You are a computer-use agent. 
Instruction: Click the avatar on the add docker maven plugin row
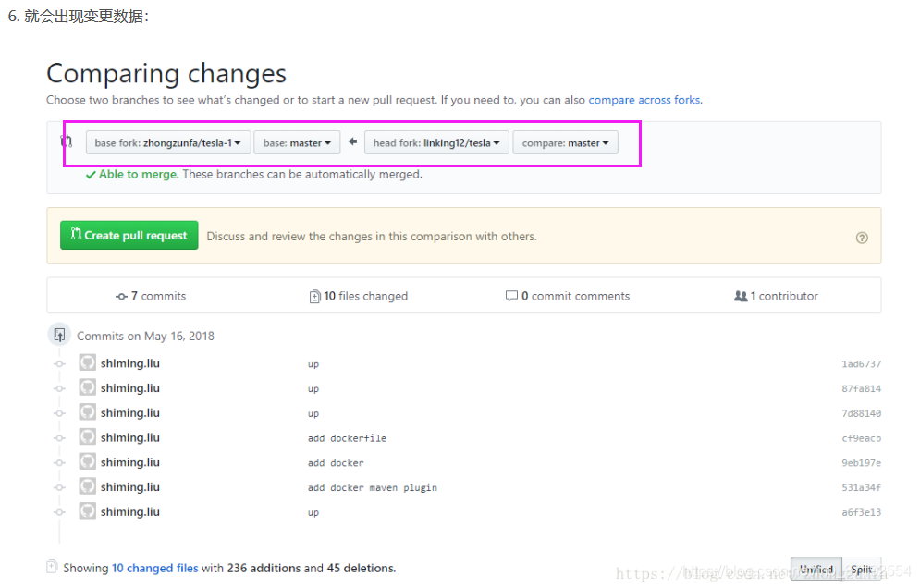(x=88, y=486)
